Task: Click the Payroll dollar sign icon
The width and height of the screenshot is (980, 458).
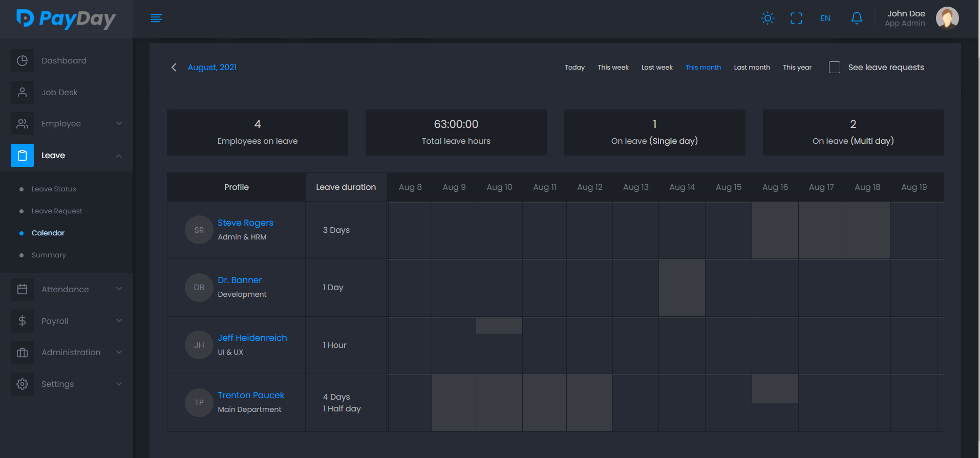Action: click(22, 321)
